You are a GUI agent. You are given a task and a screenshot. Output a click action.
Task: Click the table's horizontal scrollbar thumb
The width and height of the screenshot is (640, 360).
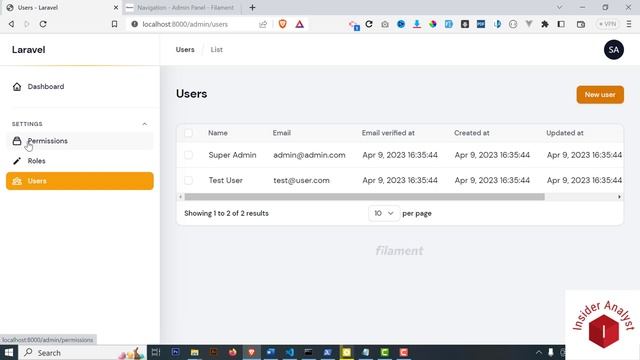364,197
